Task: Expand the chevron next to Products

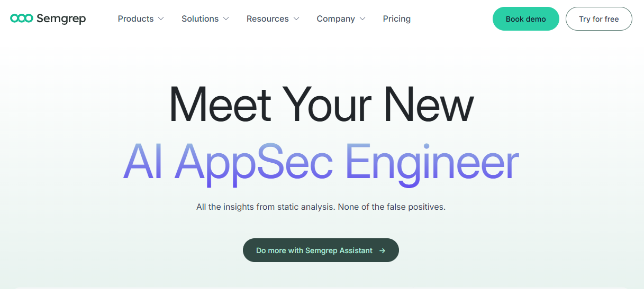Action: pyautogui.click(x=161, y=19)
